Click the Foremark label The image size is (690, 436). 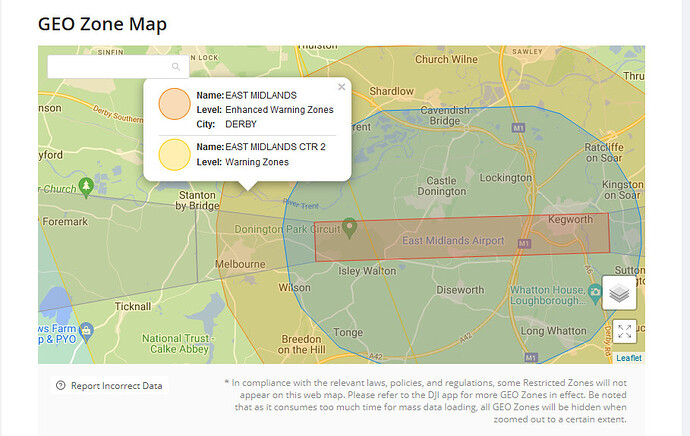tap(65, 222)
